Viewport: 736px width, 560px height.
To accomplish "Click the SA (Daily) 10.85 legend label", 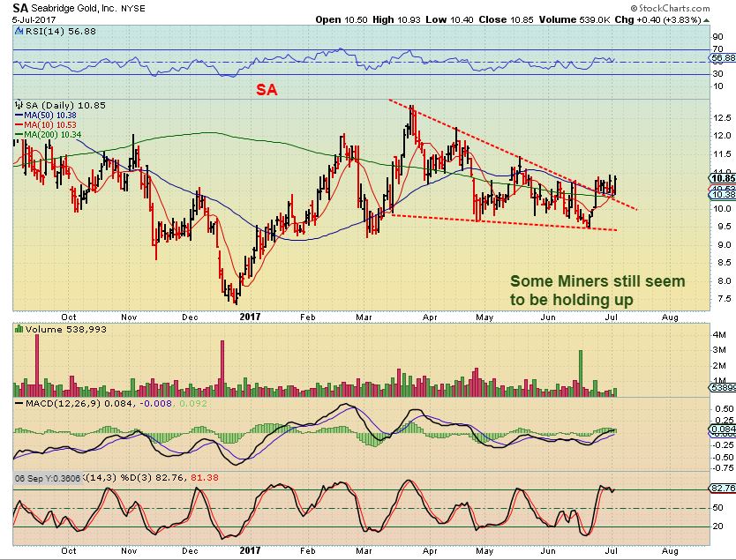I will (x=65, y=105).
